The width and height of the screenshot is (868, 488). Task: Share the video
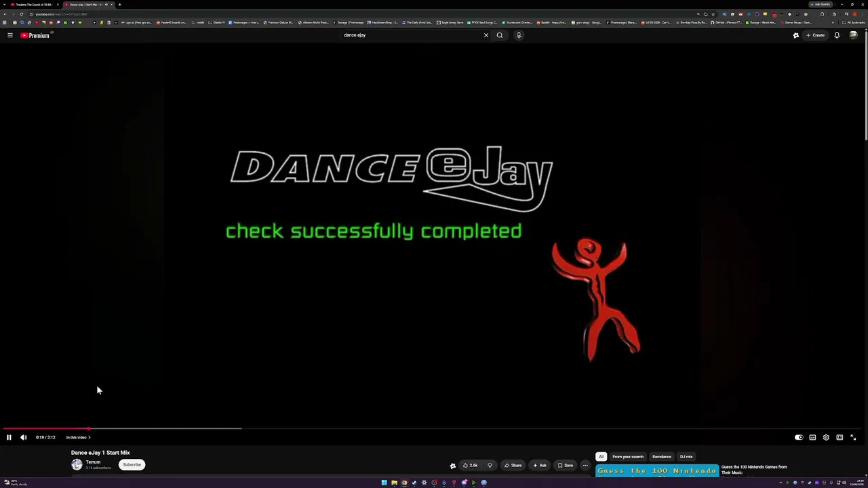pyautogui.click(x=513, y=465)
